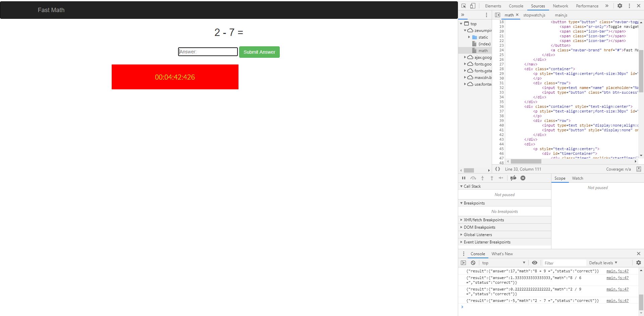Open the Default levels dropdown
Image resolution: width=644 pixels, height=316 pixels.
click(x=603, y=263)
